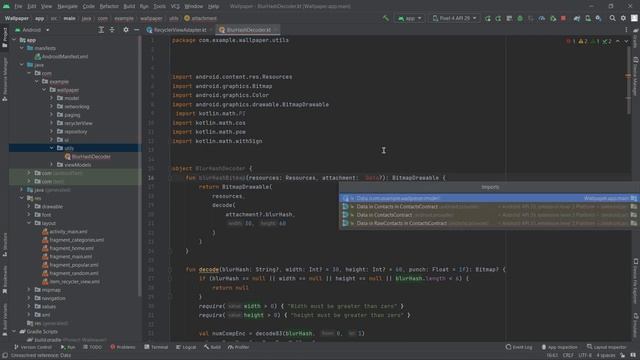Open the Refactor menu
Image resolution: width=640 pixels, height=360 pixels.
click(109, 7)
